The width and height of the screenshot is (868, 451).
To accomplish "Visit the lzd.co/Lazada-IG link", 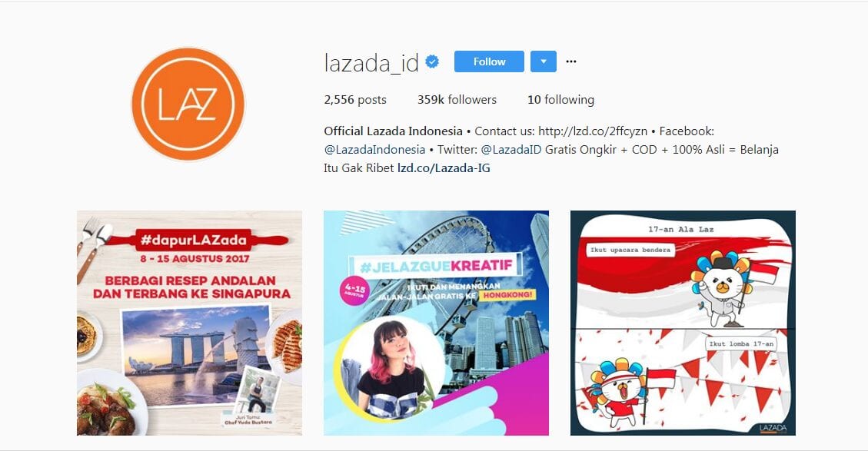I will (444, 167).
